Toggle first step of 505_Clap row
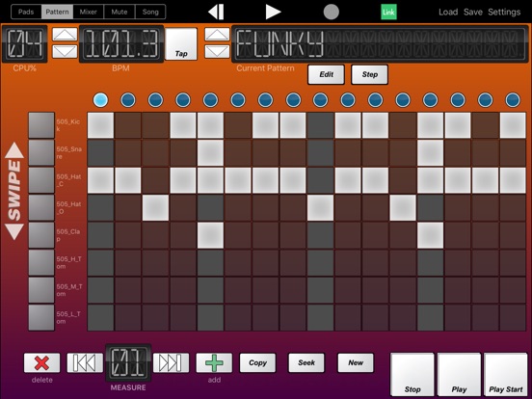This screenshot has width=532, height=399. [x=100, y=235]
